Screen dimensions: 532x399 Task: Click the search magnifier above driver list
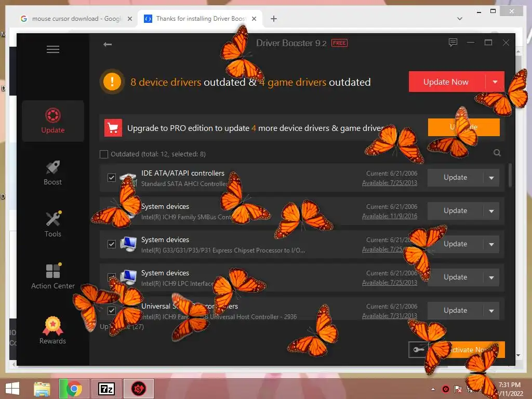click(x=497, y=153)
